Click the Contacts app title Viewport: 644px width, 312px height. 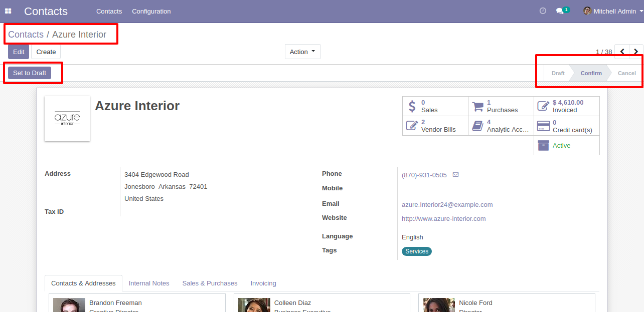point(46,11)
